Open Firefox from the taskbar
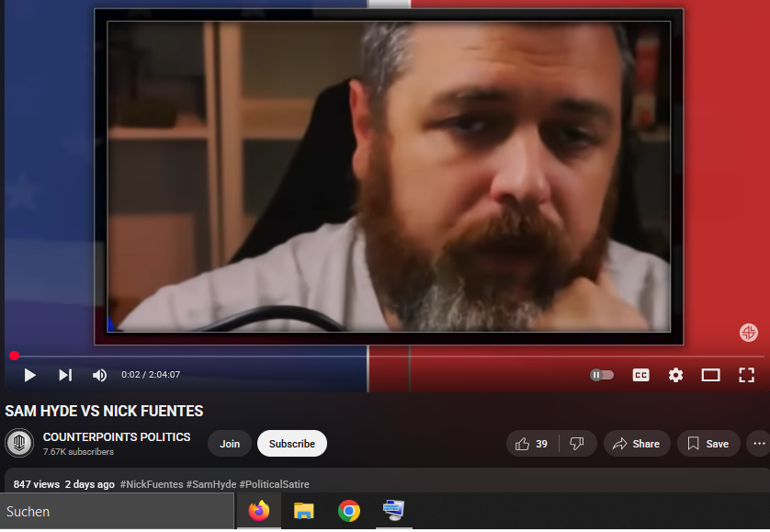The width and height of the screenshot is (770, 532). click(259, 511)
